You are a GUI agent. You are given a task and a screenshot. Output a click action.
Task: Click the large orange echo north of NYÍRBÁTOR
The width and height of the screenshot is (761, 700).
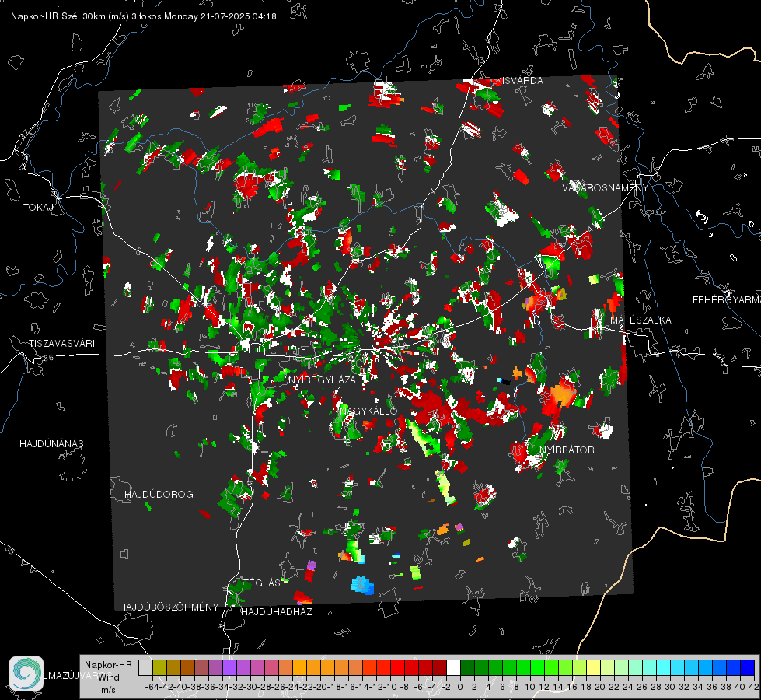(563, 393)
